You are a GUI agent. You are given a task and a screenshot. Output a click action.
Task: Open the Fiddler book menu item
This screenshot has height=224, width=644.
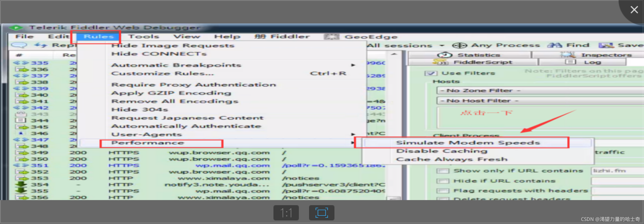coord(282,37)
